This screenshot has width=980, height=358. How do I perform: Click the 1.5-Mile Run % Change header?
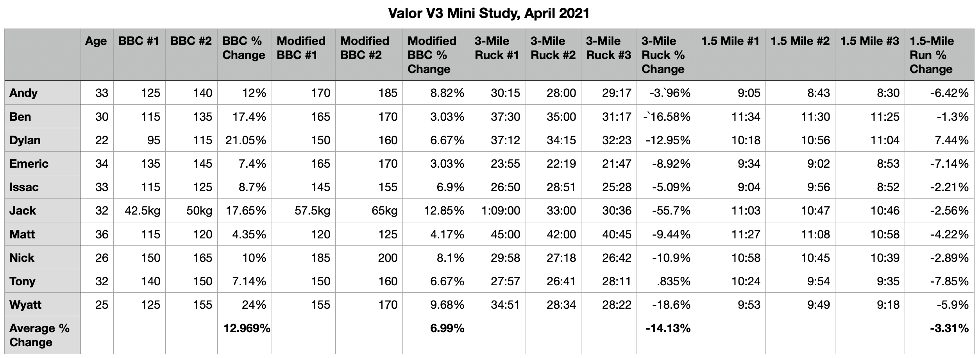point(932,55)
